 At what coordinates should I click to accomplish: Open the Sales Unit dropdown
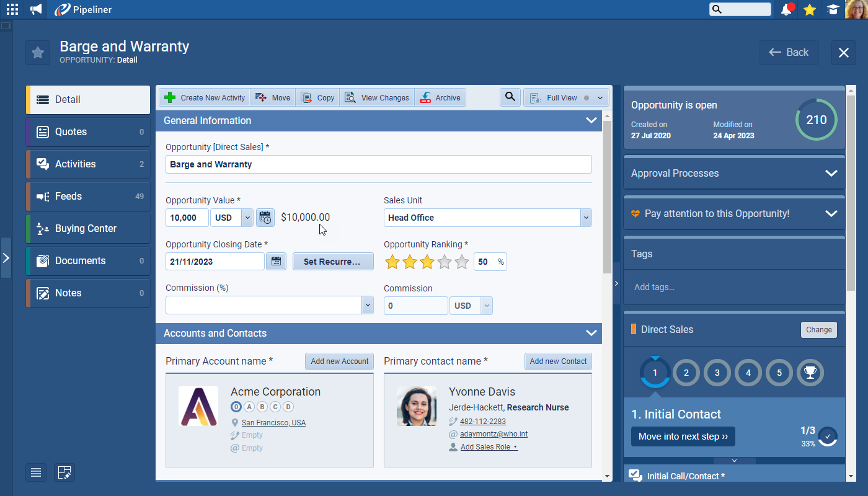coord(585,218)
